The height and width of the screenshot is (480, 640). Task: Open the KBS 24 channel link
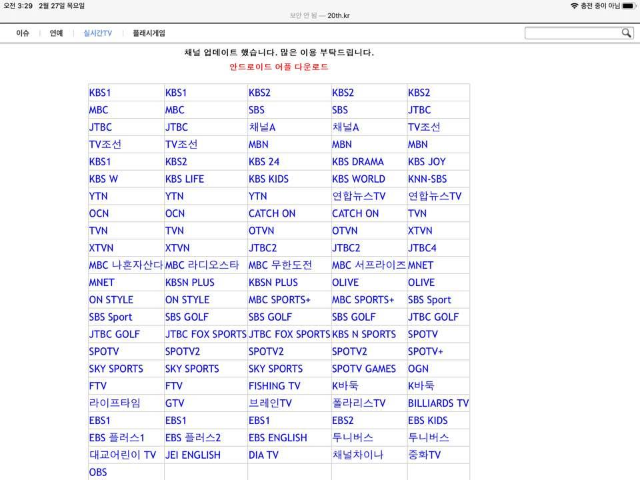(264, 162)
